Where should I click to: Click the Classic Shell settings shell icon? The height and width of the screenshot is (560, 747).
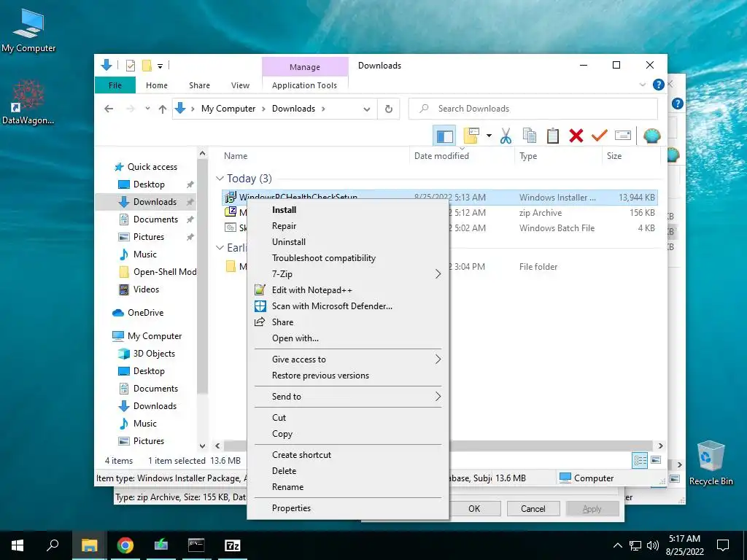click(x=651, y=136)
